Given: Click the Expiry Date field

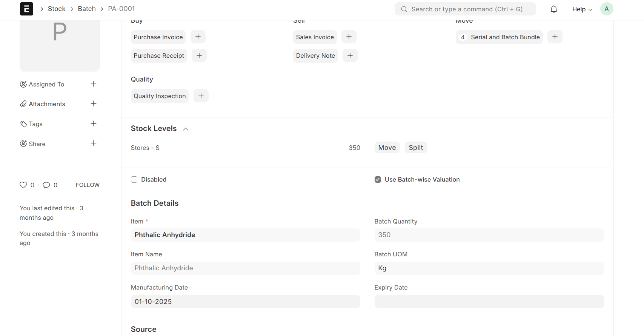Looking at the screenshot, I should [489, 302].
